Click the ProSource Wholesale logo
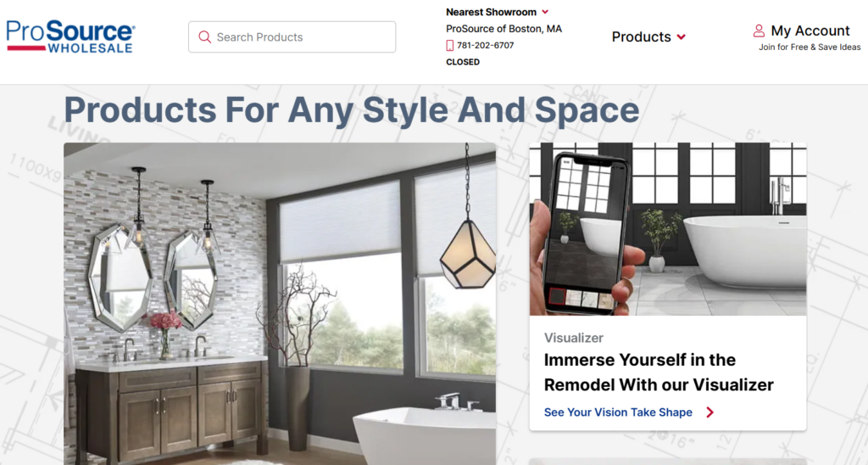This screenshot has height=465, width=868. [70, 36]
